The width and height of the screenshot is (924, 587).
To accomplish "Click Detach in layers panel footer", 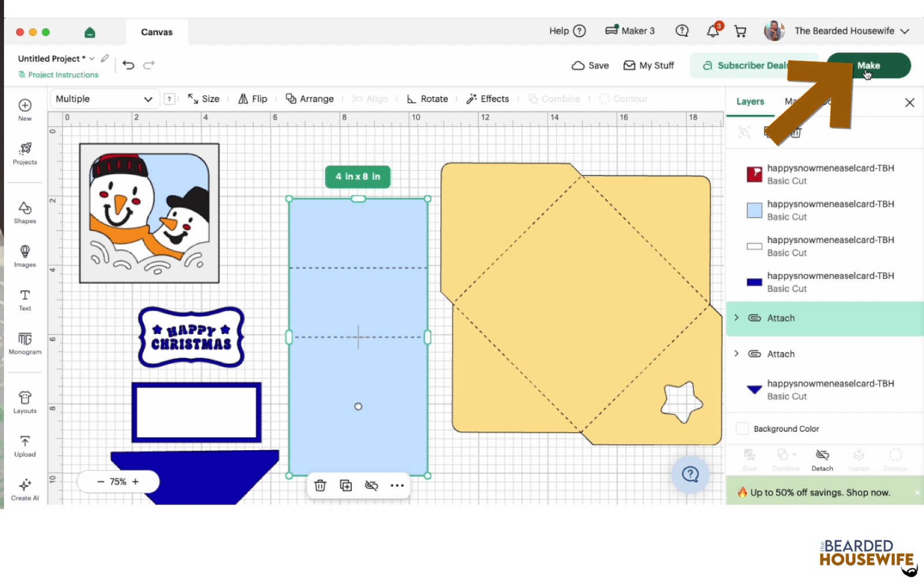I will point(822,460).
